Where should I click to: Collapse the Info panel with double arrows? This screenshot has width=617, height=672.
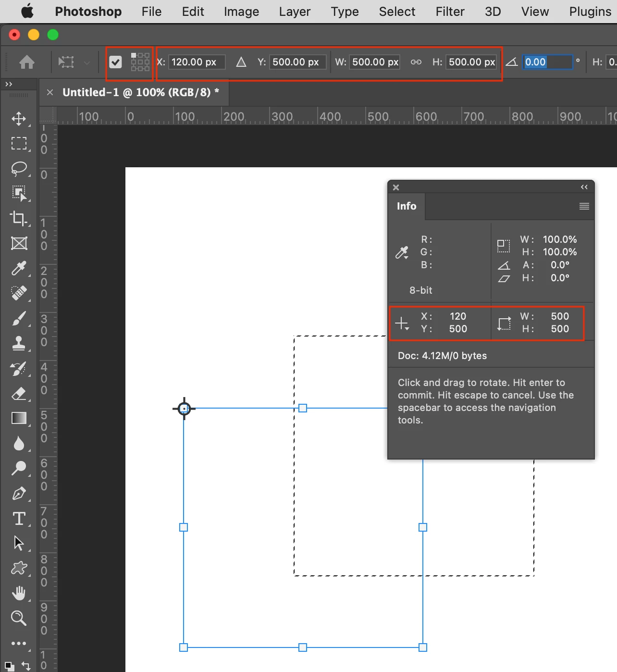[x=584, y=187]
